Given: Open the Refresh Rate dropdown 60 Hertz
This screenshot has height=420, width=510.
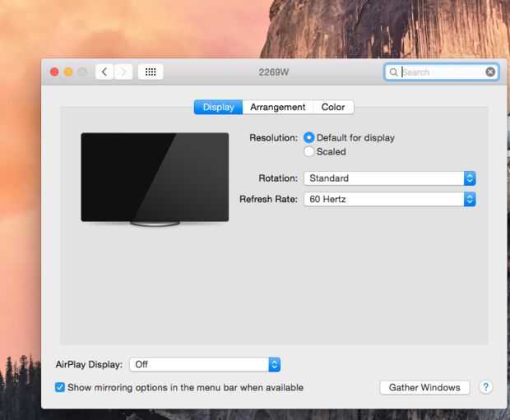Looking at the screenshot, I should (390, 199).
